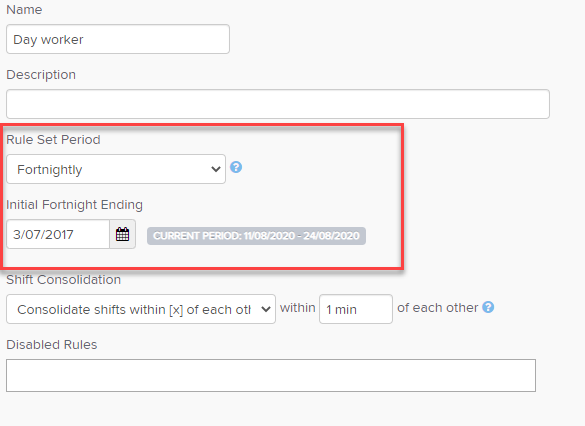Click the 'Description' label text
This screenshot has width=585, height=426.
pyautogui.click(x=41, y=75)
